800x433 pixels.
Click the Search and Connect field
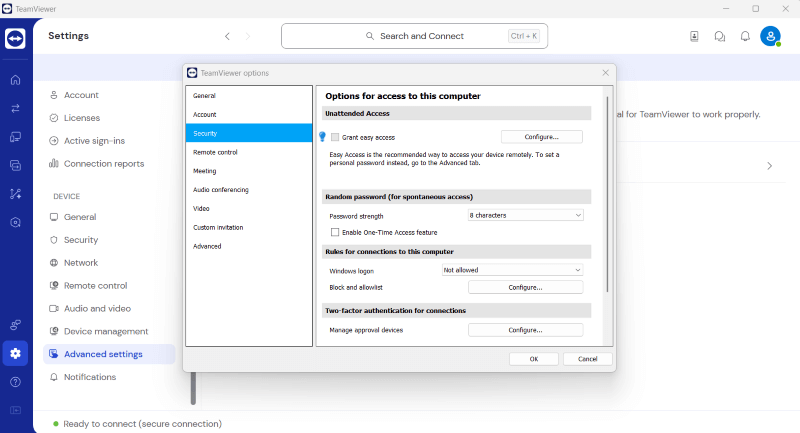[x=414, y=36]
